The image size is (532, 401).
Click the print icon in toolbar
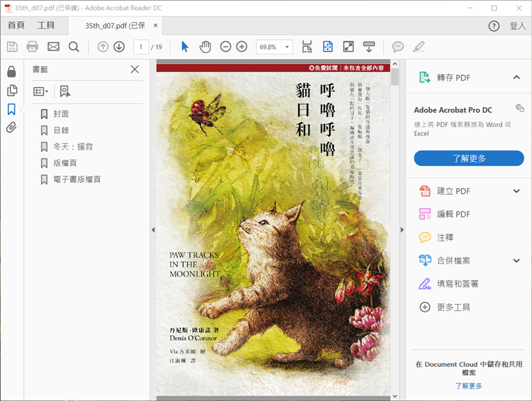point(33,47)
